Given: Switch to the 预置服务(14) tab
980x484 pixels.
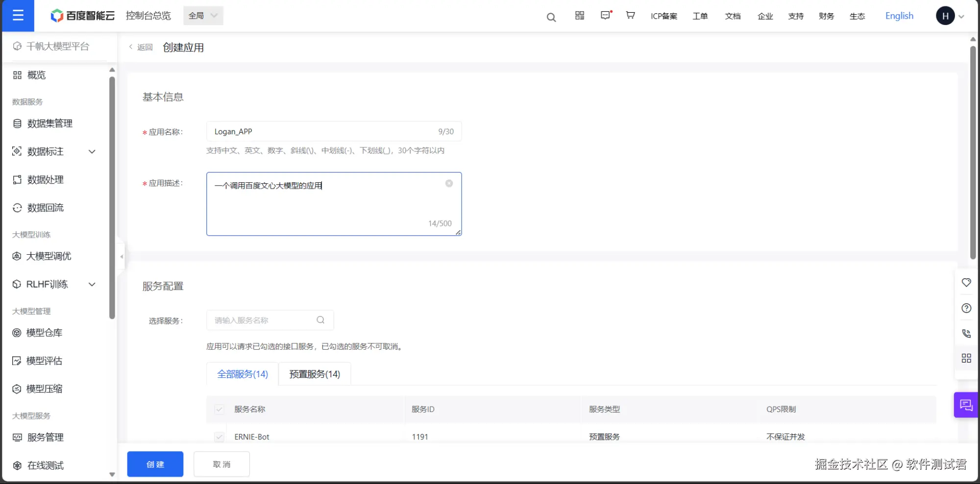Looking at the screenshot, I should point(315,374).
